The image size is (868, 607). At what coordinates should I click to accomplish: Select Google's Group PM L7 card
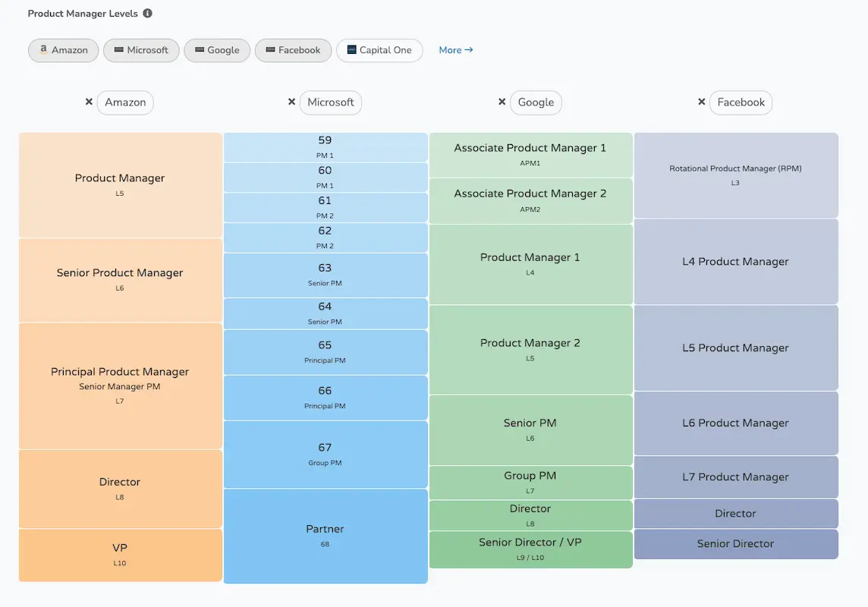pyautogui.click(x=530, y=482)
